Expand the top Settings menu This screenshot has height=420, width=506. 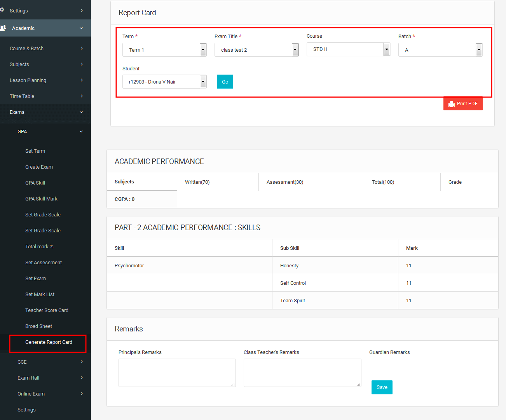tap(45, 10)
